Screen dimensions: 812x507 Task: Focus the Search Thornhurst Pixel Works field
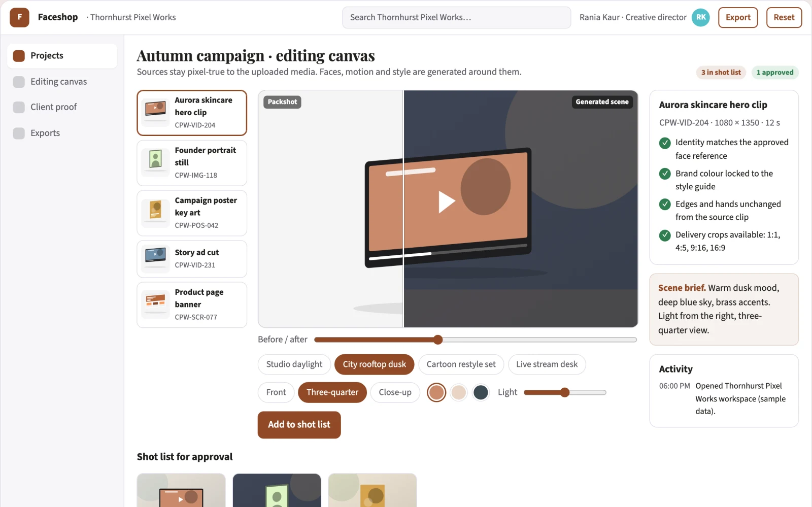click(x=456, y=17)
